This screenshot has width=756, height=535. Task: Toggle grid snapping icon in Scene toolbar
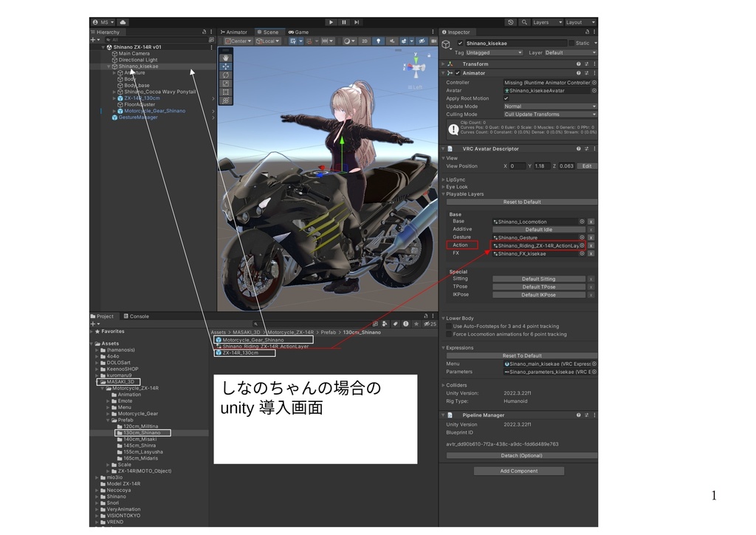click(309, 41)
